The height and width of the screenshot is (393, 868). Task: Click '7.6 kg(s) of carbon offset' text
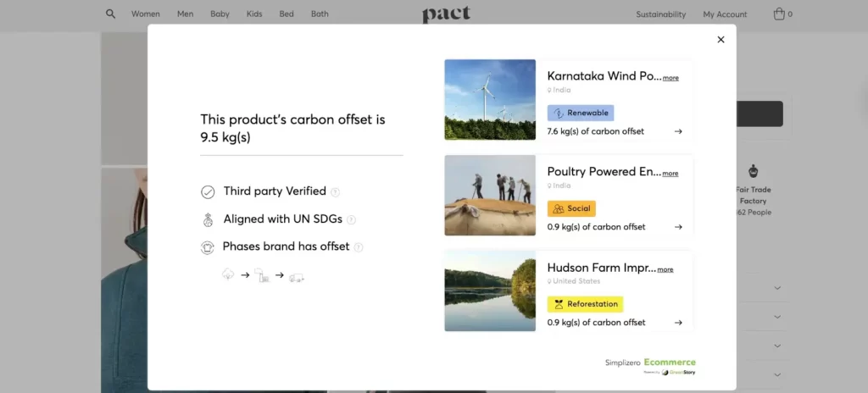tap(595, 131)
